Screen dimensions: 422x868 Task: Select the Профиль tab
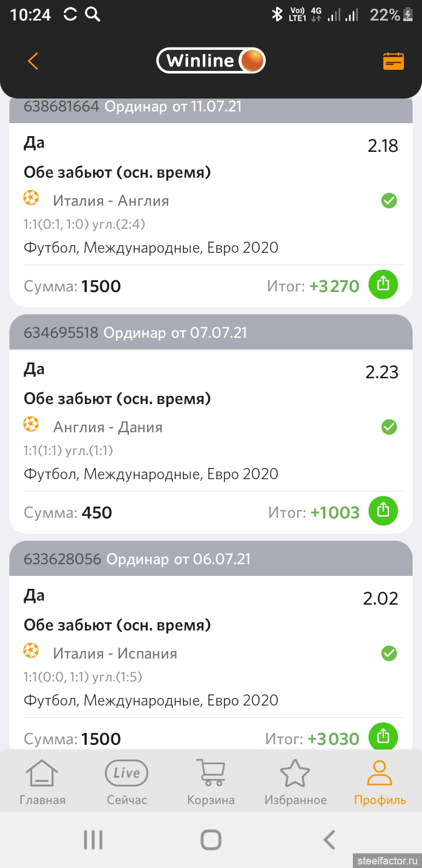coord(380,782)
